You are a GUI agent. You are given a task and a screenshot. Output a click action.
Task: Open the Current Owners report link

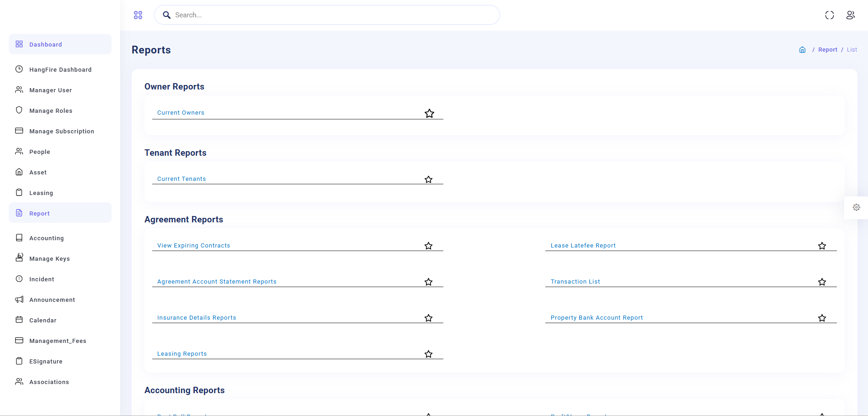point(181,113)
